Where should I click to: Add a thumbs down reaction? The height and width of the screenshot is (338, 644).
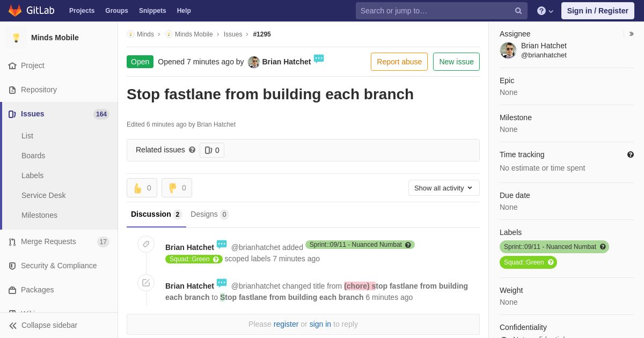[177, 188]
